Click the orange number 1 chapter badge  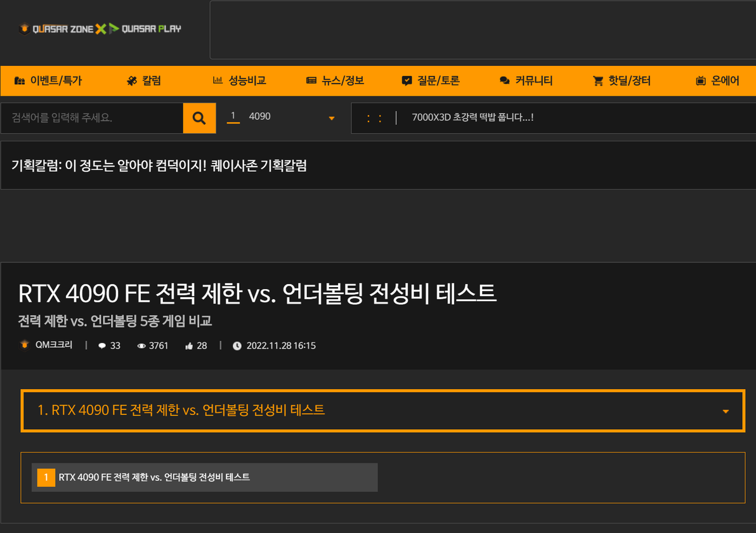pyautogui.click(x=46, y=478)
